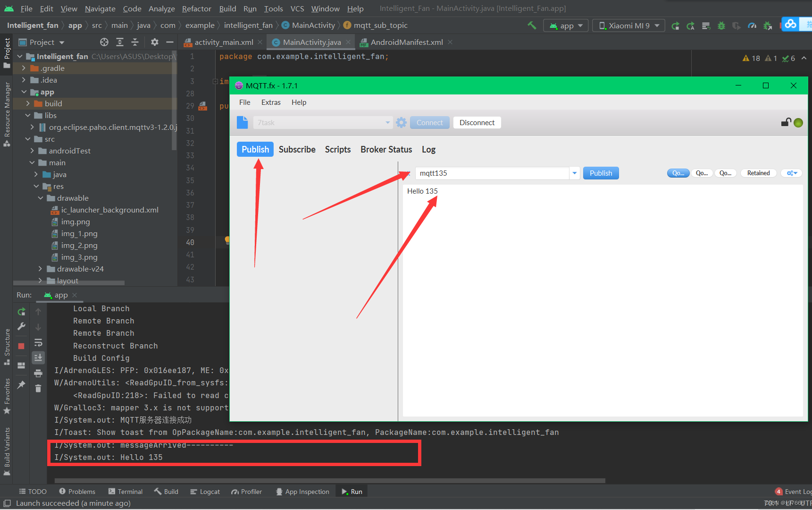Click the MainActivity breadcrumb
Viewport: 812px width, 510px height.
coord(308,25)
